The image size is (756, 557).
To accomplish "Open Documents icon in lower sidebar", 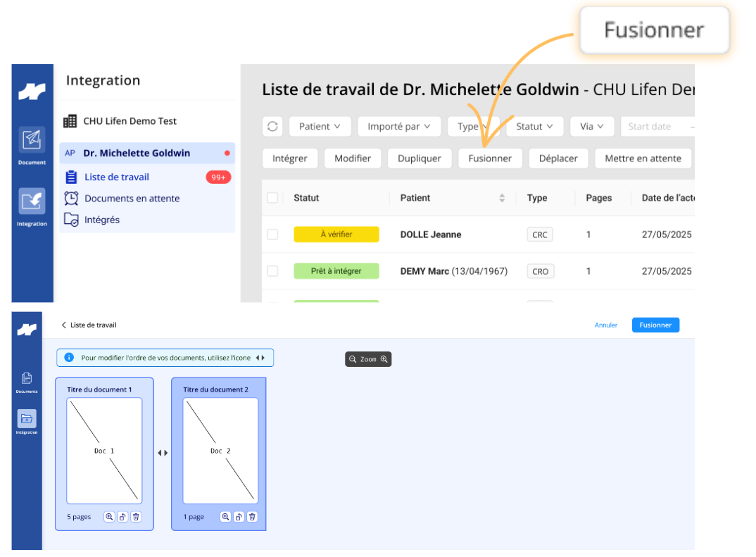I will coord(27,382).
